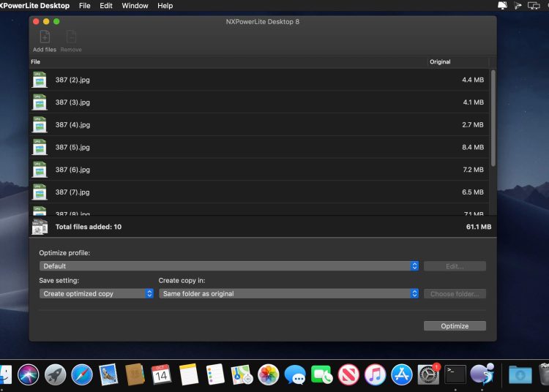Open System Preferences from the dock
Image resolution: width=549 pixels, height=392 pixels.
point(428,375)
